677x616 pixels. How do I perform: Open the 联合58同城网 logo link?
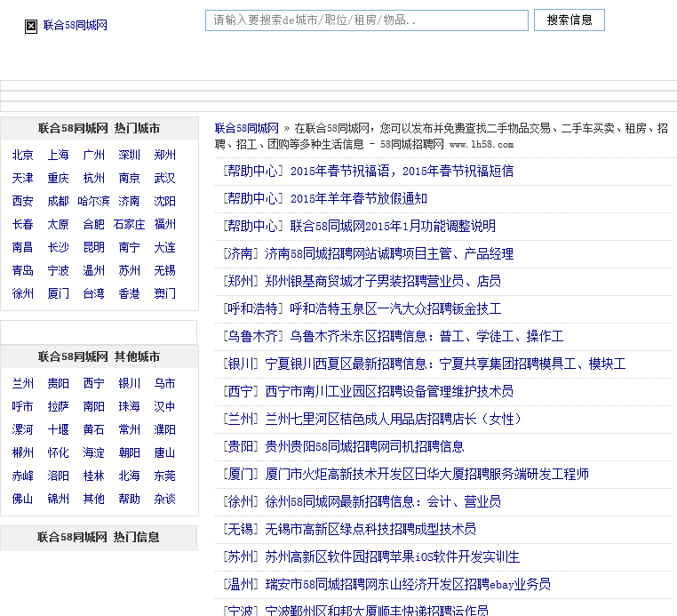(x=76, y=25)
